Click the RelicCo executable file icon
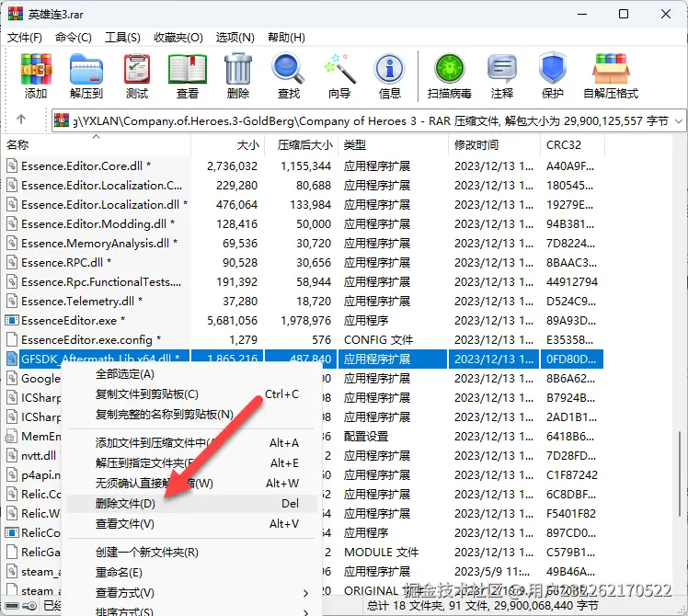 point(12,532)
